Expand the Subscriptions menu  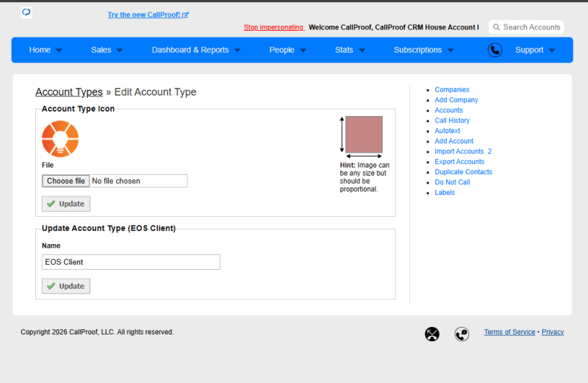point(424,50)
